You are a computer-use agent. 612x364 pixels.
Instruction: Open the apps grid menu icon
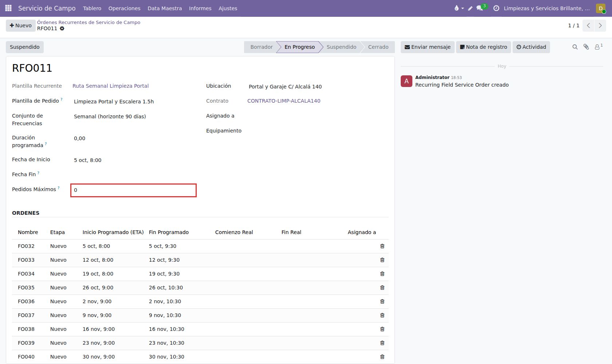coord(8,8)
